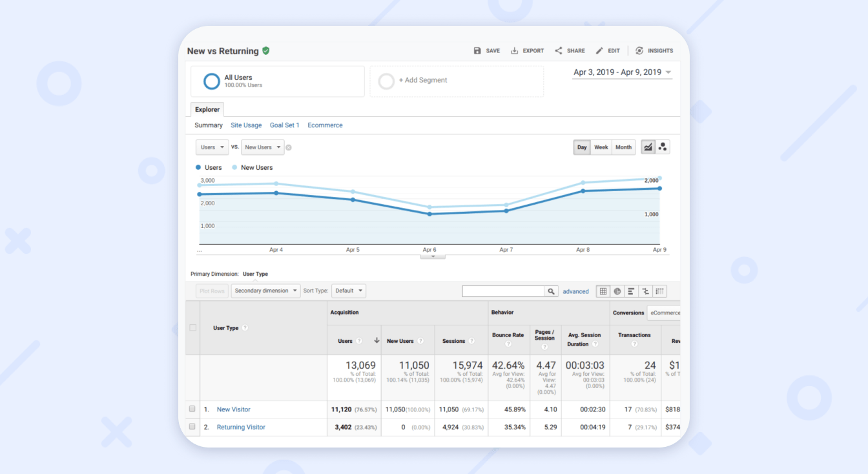
Task: Switch table to percentage pie view
Action: pos(616,291)
